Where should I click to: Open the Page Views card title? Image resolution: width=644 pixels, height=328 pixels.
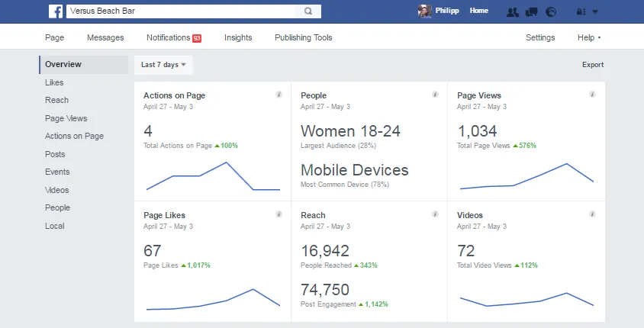coord(479,95)
